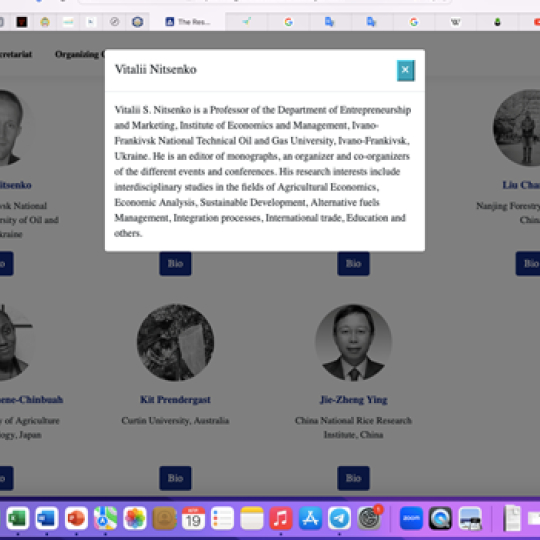Open Excel from the dock
The height and width of the screenshot is (540, 540).
coord(18,518)
